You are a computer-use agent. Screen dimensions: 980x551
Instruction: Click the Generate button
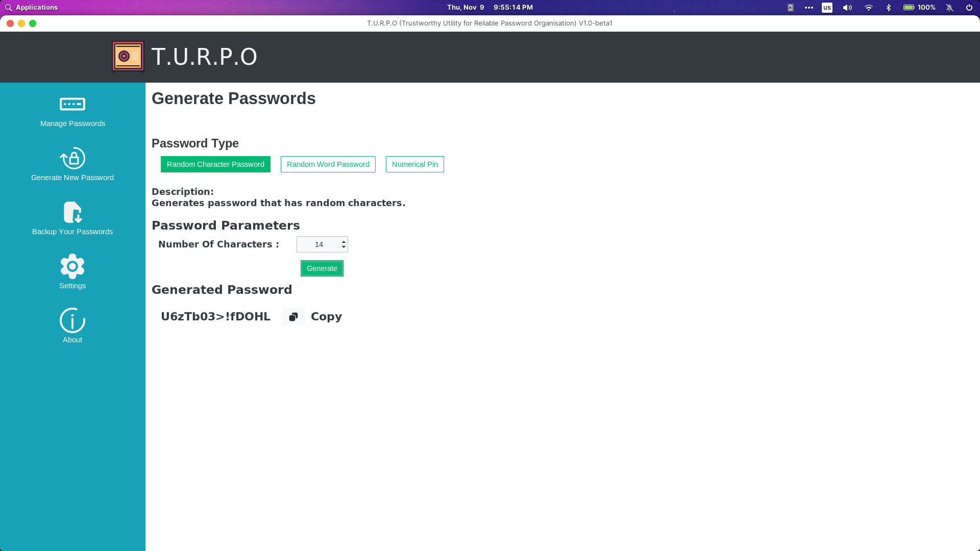tap(322, 268)
